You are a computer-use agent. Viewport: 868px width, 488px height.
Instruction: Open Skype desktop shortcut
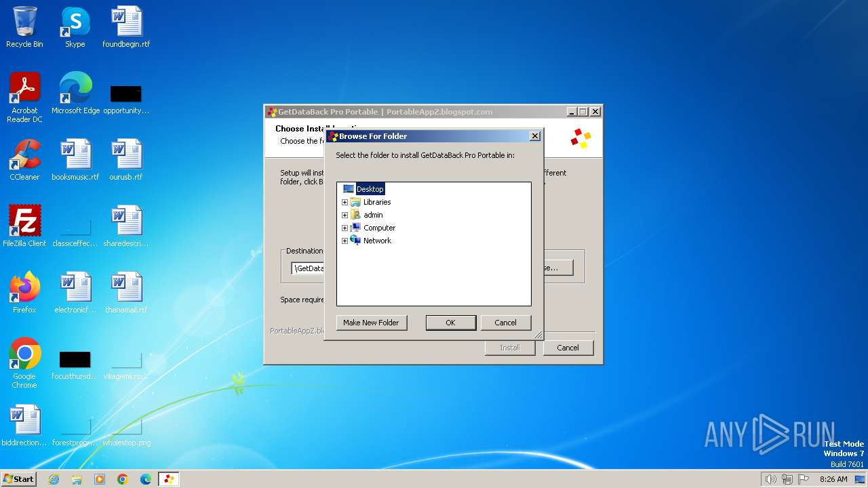pos(75,27)
